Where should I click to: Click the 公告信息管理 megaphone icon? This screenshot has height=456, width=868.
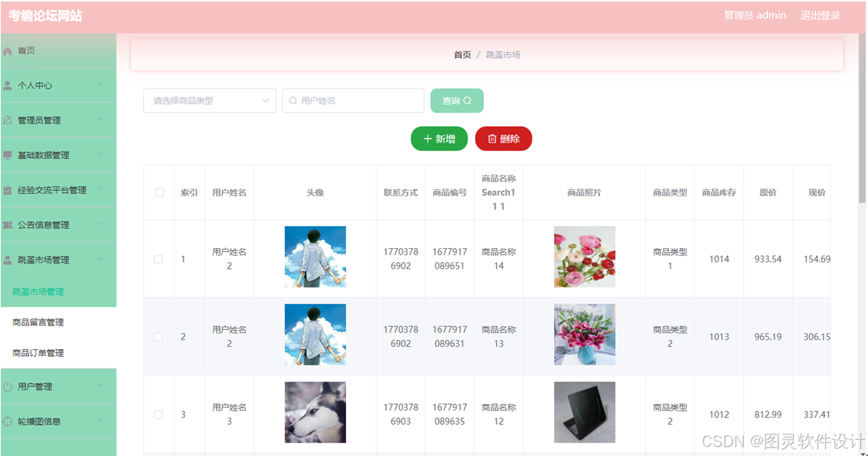click(x=7, y=224)
